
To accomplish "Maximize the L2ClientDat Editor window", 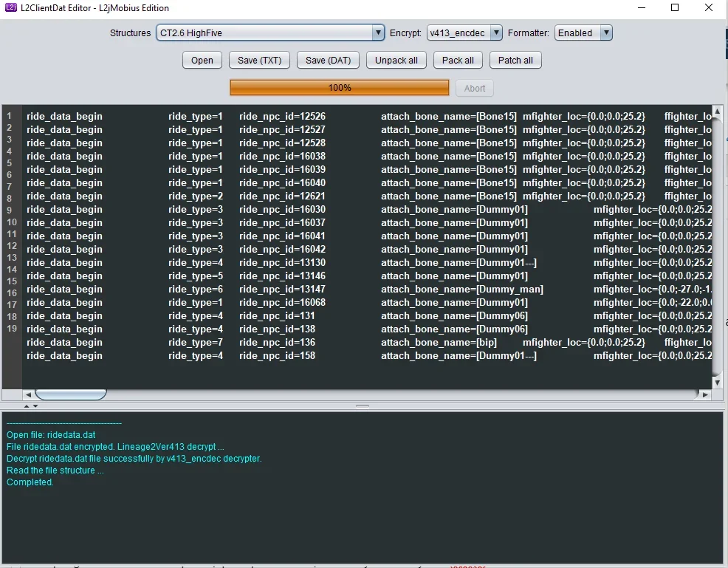I will (x=675, y=7).
